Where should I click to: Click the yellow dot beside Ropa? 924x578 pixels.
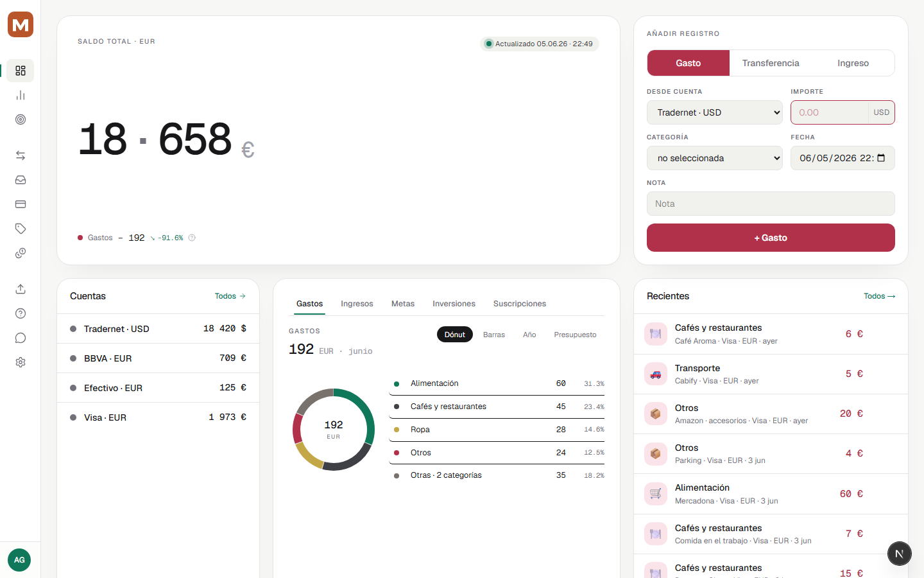click(397, 430)
